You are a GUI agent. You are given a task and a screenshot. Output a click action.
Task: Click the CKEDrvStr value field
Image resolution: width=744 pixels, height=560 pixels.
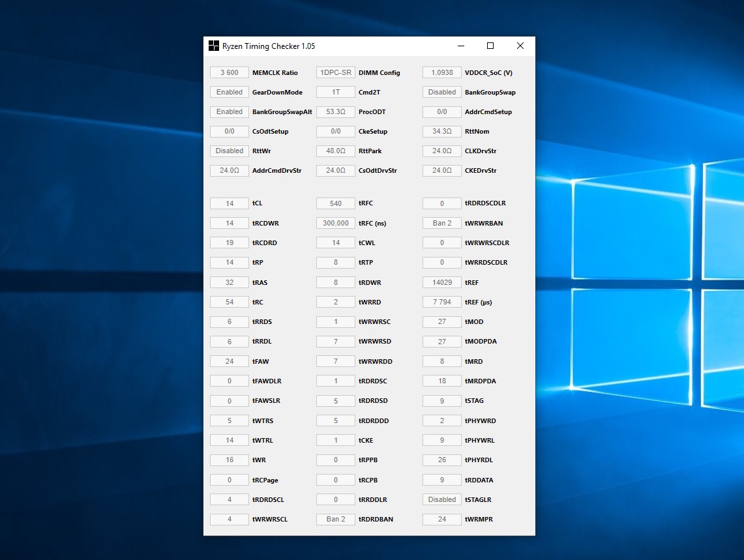tap(442, 170)
